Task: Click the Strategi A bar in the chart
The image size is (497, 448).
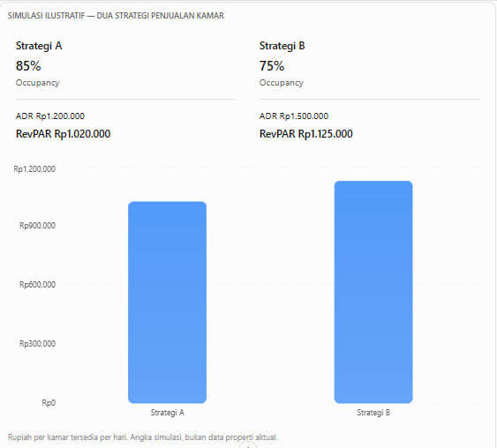Action: click(167, 302)
